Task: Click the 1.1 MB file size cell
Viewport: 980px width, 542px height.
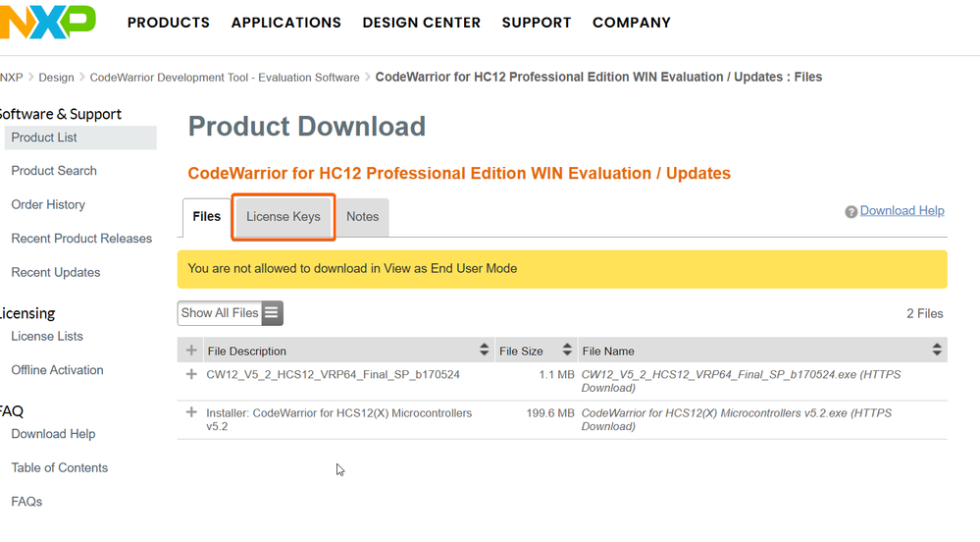Action: tap(556, 375)
